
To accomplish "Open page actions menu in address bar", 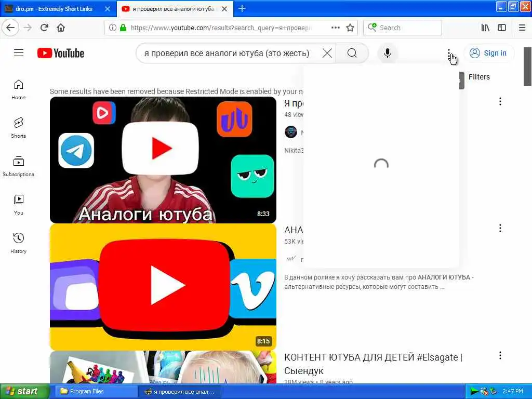I will [x=335, y=28].
